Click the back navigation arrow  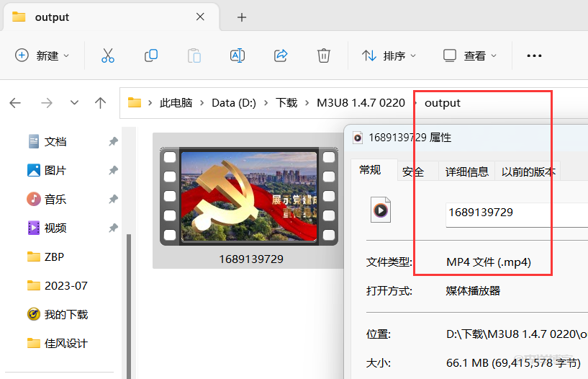pyautogui.click(x=15, y=103)
